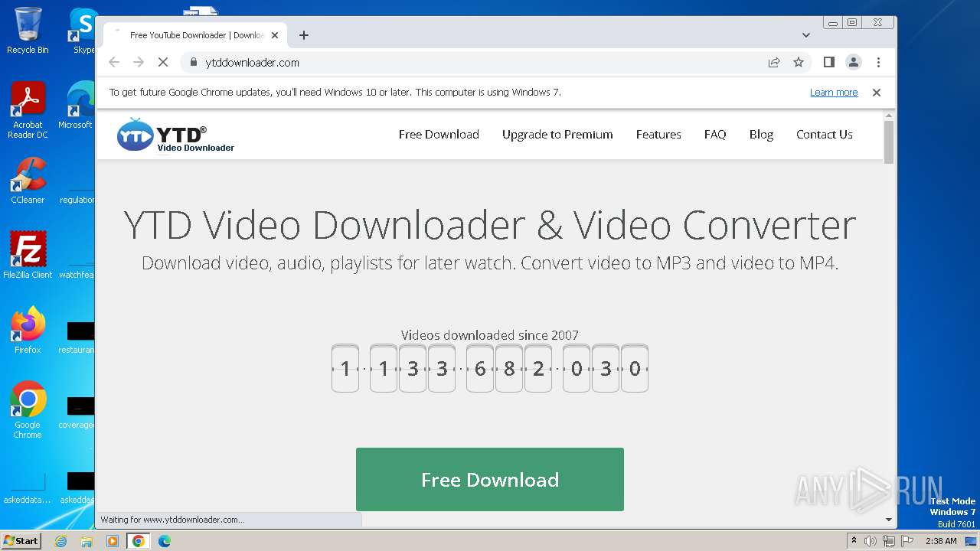Select the Acrobat Reader DC desktop icon
Screen dimensions: 980x551
tap(28, 110)
